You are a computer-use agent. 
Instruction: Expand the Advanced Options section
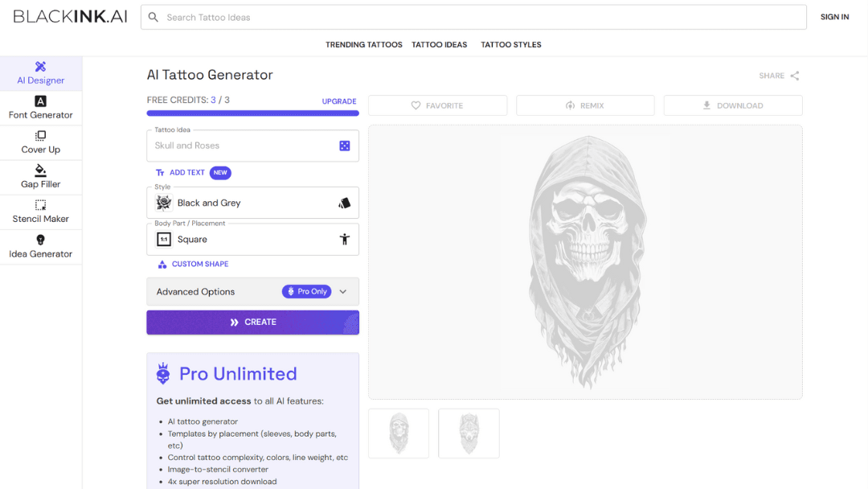252,291
